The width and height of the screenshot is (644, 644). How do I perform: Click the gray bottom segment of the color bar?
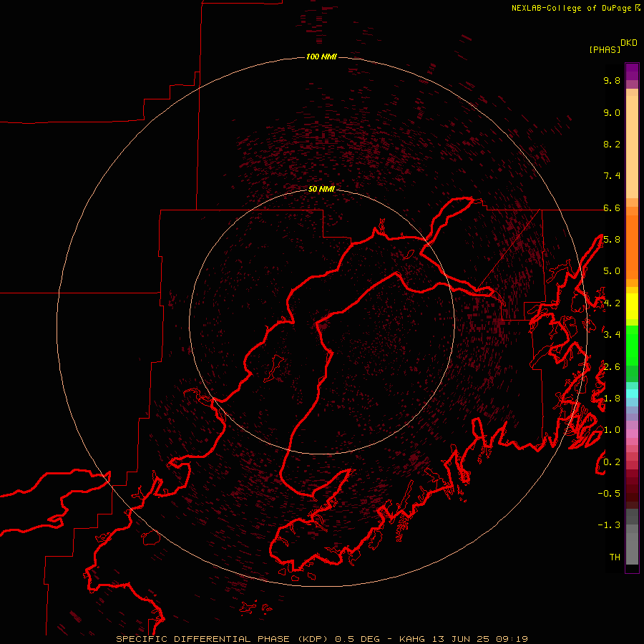coord(632,548)
